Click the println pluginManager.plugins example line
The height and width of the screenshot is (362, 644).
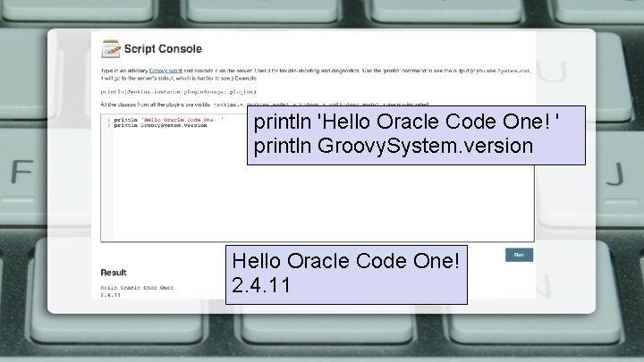178,92
